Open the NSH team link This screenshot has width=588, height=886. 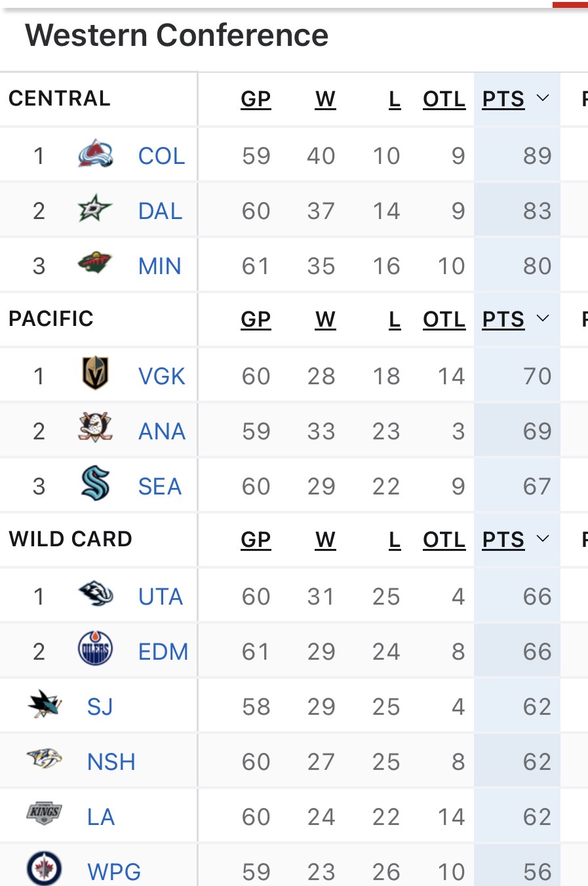[x=111, y=762]
